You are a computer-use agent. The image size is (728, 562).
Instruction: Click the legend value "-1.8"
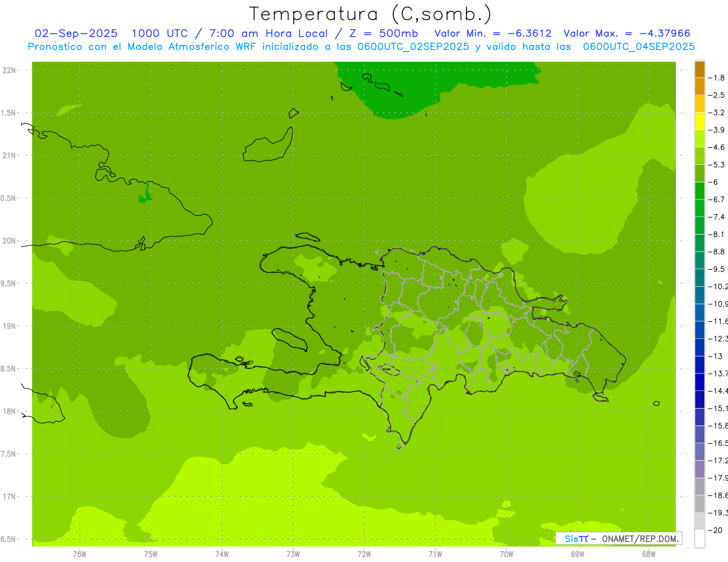716,78
